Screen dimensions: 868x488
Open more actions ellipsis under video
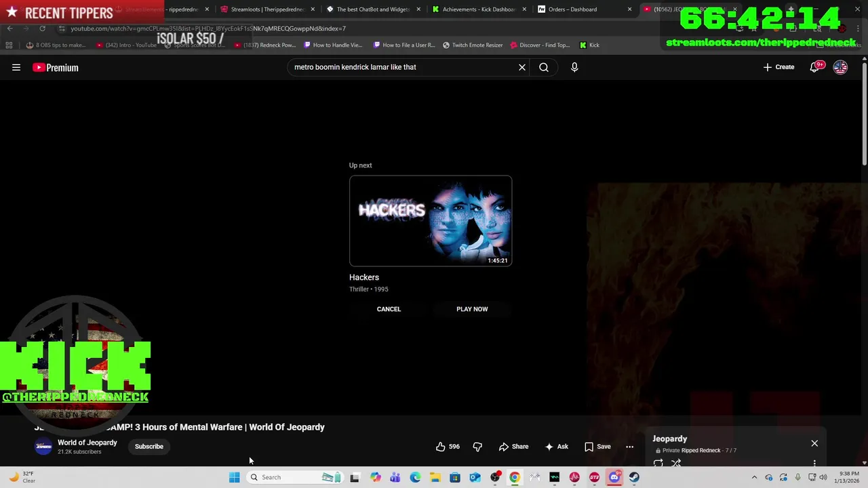pos(629,447)
